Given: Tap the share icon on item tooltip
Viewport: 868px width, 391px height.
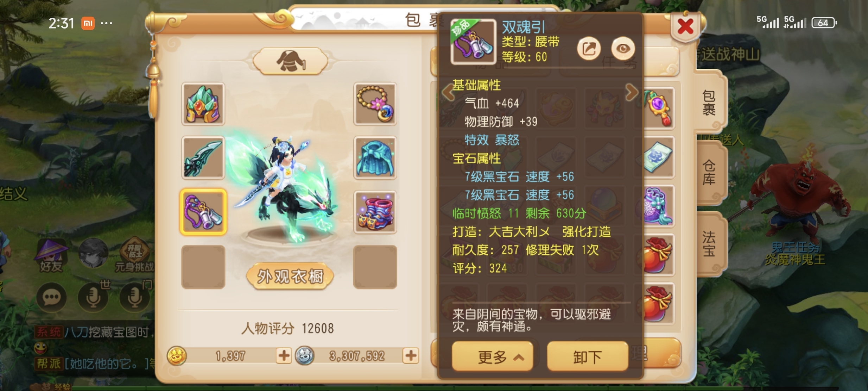Looking at the screenshot, I should (x=589, y=49).
